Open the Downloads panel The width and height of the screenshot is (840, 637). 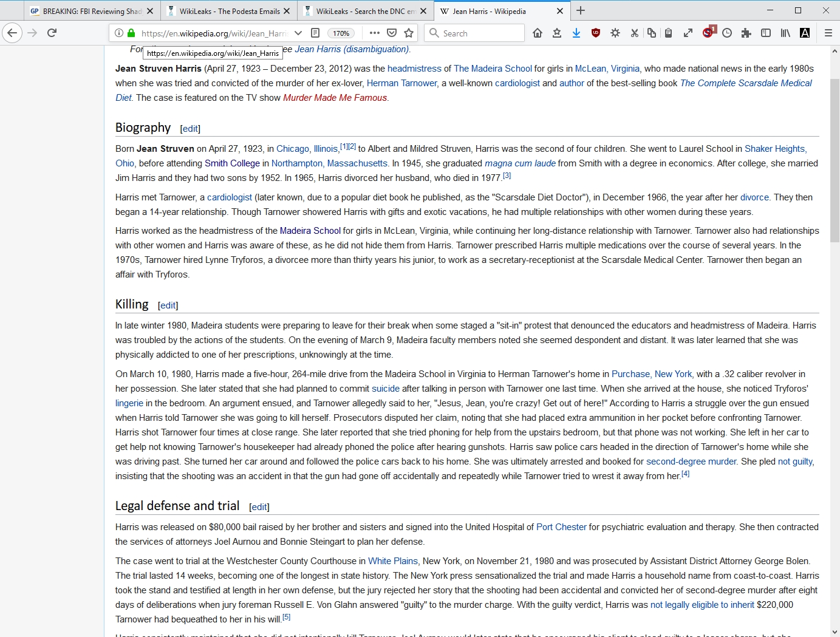coord(576,33)
